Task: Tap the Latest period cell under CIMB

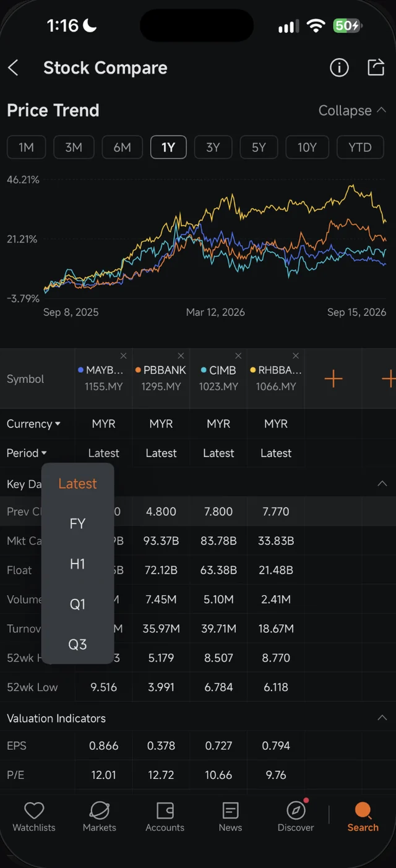Action: coord(218,453)
